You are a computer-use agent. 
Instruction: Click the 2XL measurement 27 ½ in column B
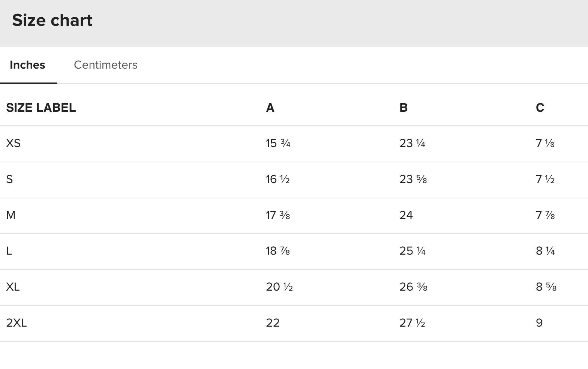[x=412, y=323]
